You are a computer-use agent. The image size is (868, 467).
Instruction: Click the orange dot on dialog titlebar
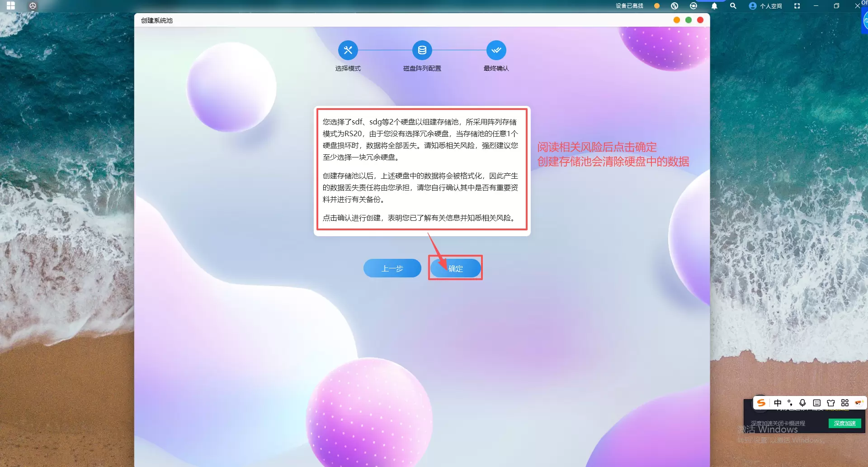tap(677, 20)
